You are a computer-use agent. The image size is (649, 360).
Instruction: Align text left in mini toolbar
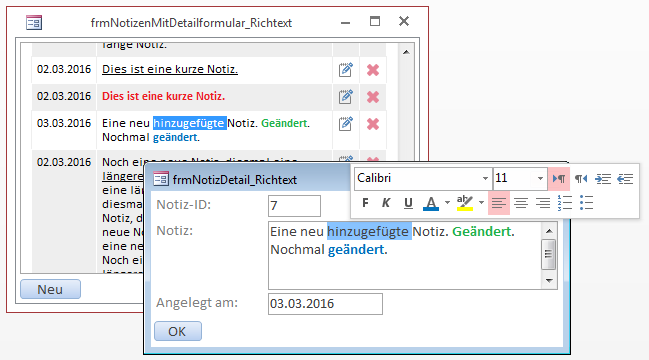click(499, 203)
